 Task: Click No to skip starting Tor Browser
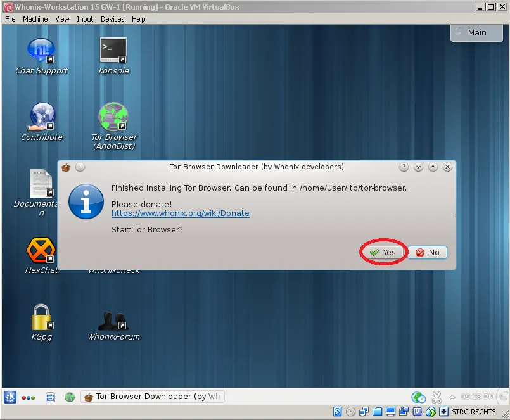click(x=427, y=253)
